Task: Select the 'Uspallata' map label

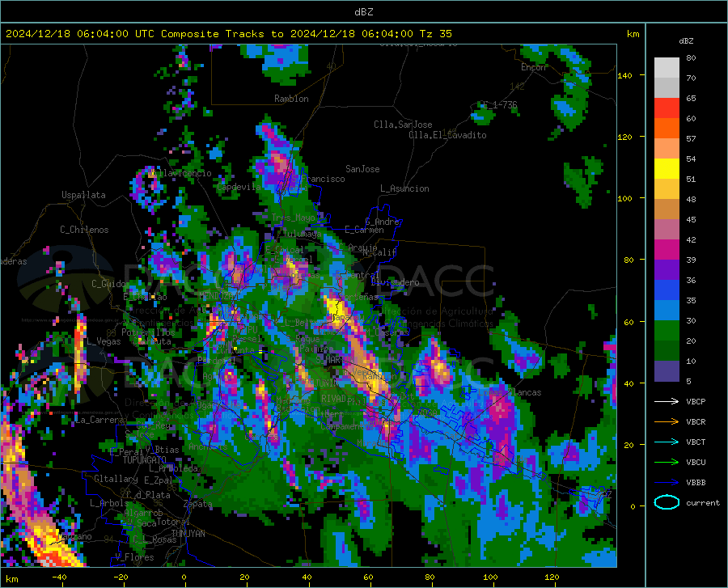Action: click(83, 195)
